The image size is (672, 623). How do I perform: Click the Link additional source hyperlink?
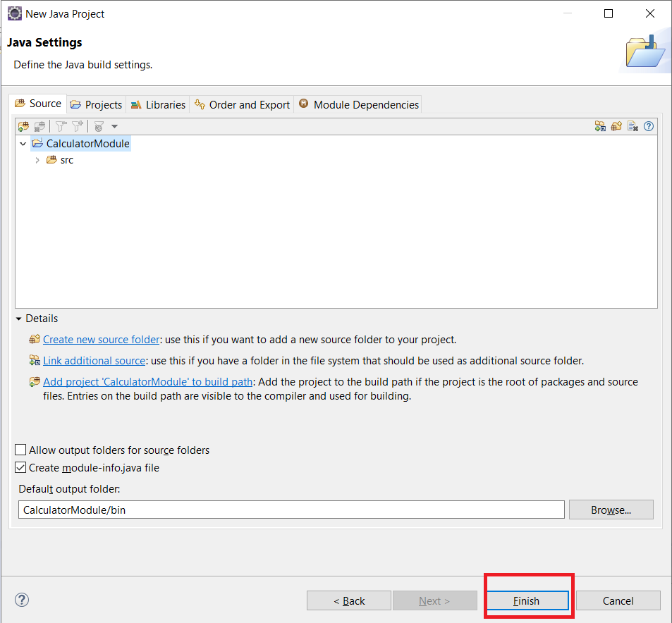(94, 361)
